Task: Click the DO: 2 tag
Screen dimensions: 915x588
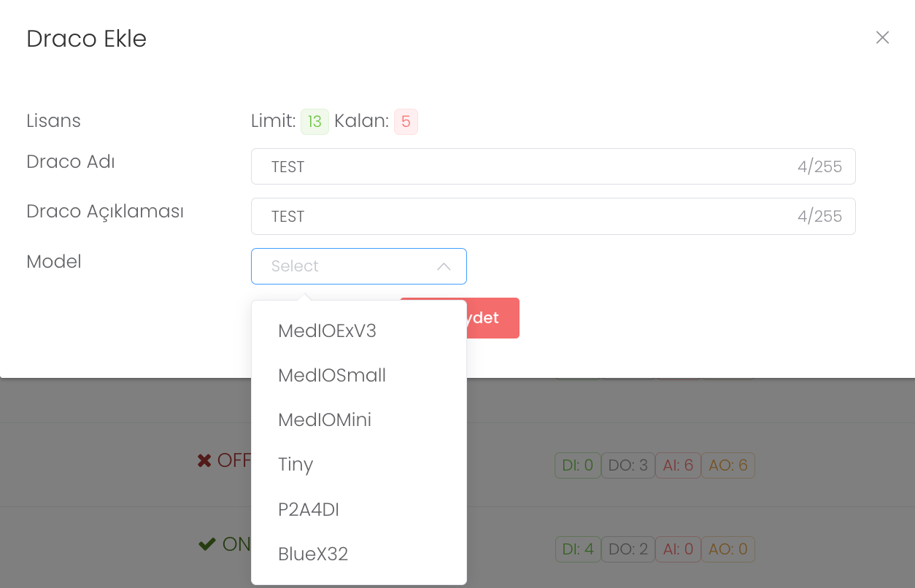Action: (628, 549)
